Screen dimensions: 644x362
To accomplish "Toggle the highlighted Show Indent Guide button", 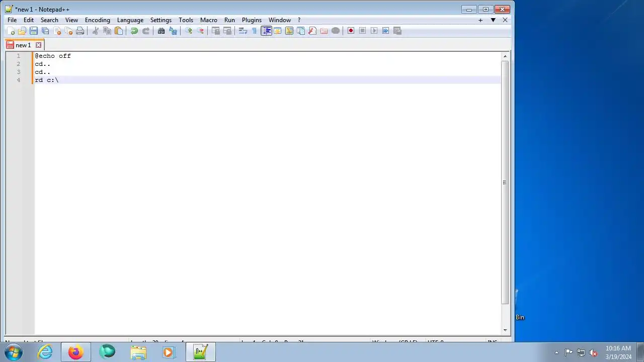I will coord(266,31).
